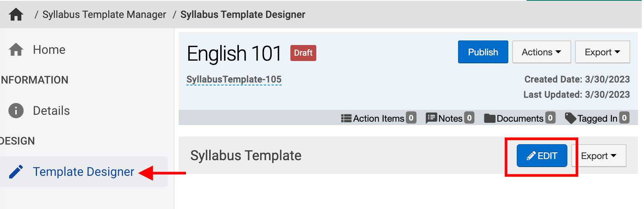This screenshot has width=644, height=209.
Task: Click the Draft status badge
Action: pos(303,53)
